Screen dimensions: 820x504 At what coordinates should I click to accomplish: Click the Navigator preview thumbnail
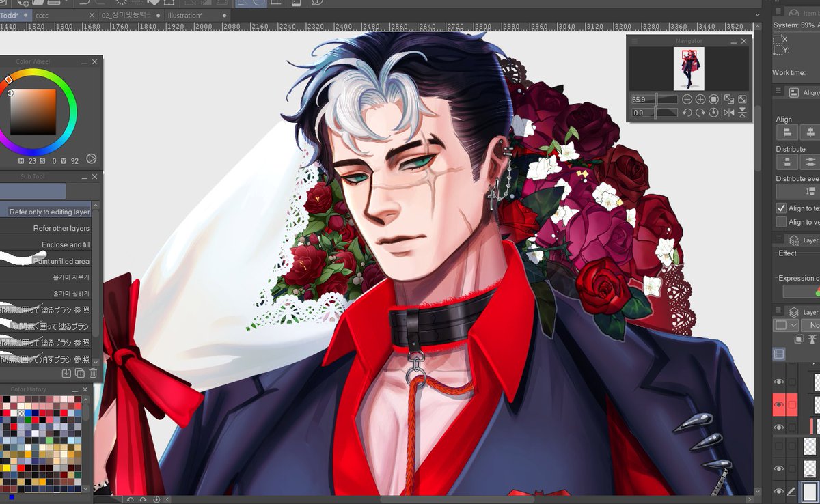point(689,69)
